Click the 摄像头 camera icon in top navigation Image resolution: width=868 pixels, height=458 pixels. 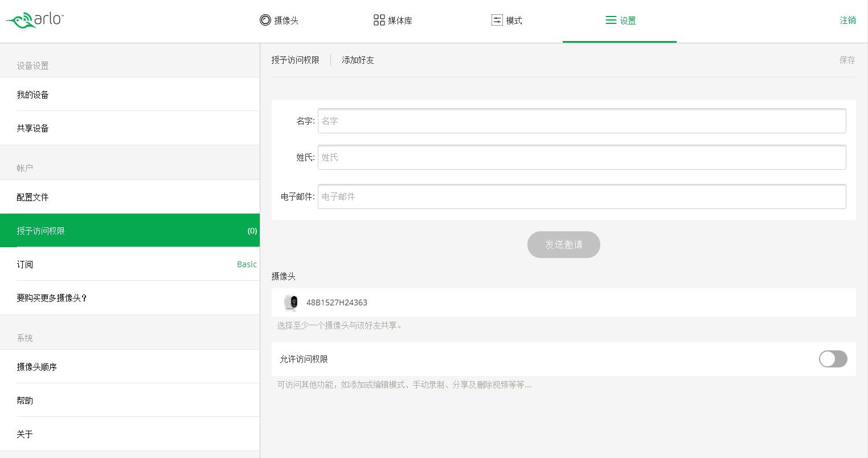pos(265,20)
